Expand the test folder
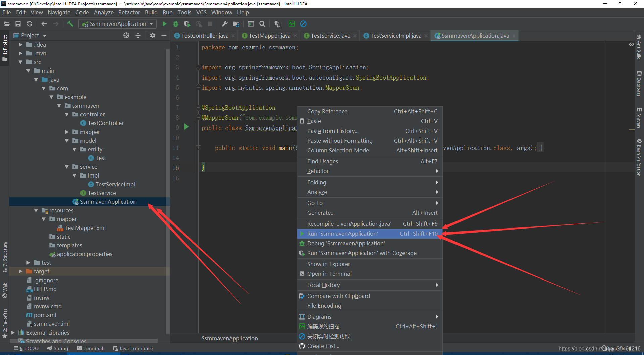 [x=28, y=263]
